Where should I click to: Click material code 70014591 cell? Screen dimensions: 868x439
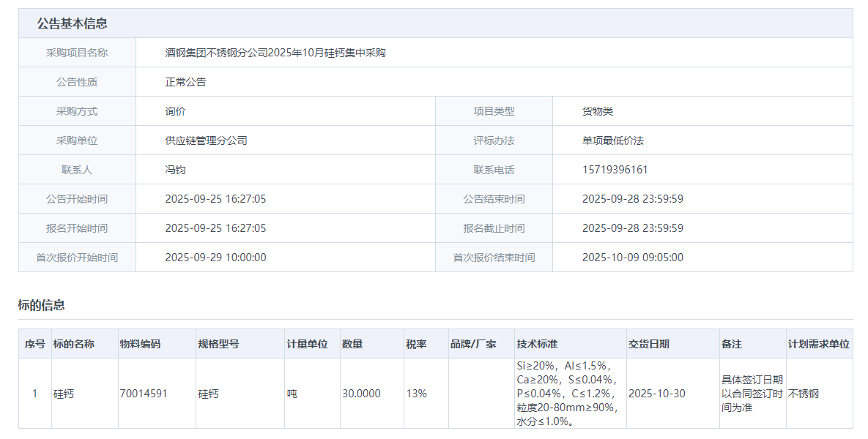(144, 394)
